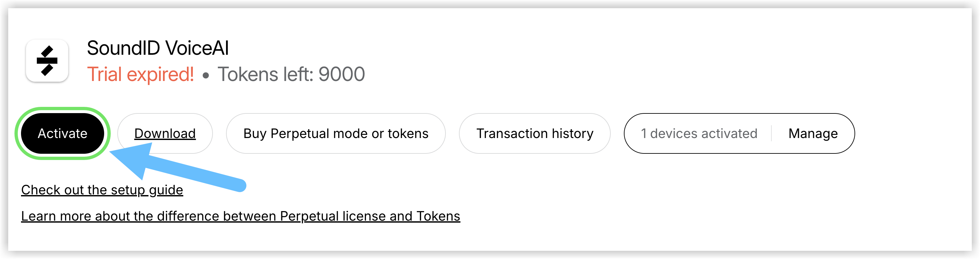Click the red "Trial expired!" status text
Image resolution: width=980 pixels, height=259 pixels.
(x=140, y=74)
